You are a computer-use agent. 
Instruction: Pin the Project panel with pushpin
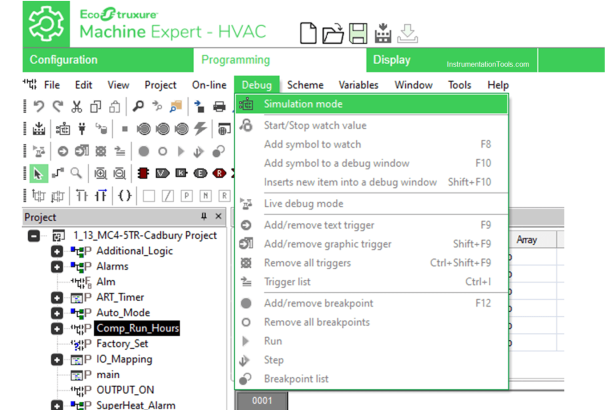pos(204,217)
